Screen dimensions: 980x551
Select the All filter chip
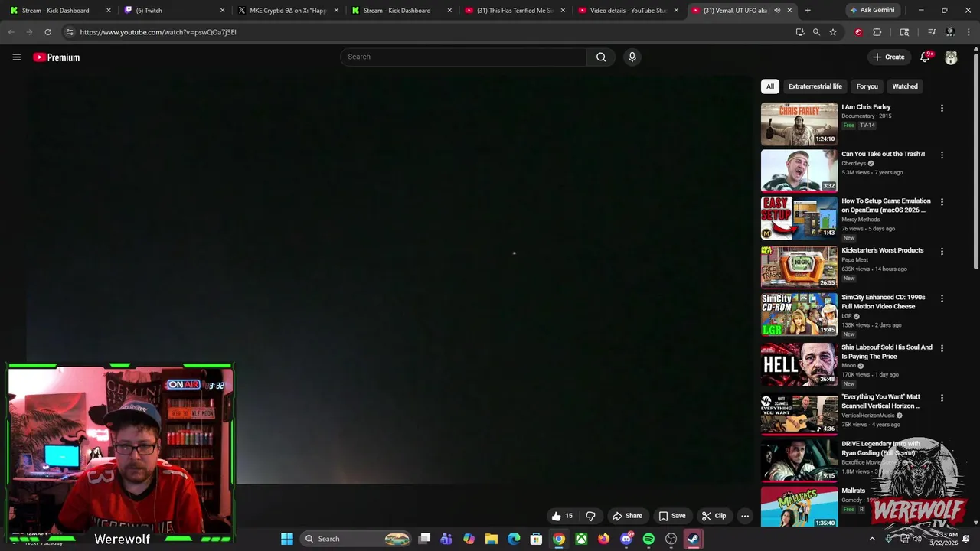pyautogui.click(x=770, y=86)
